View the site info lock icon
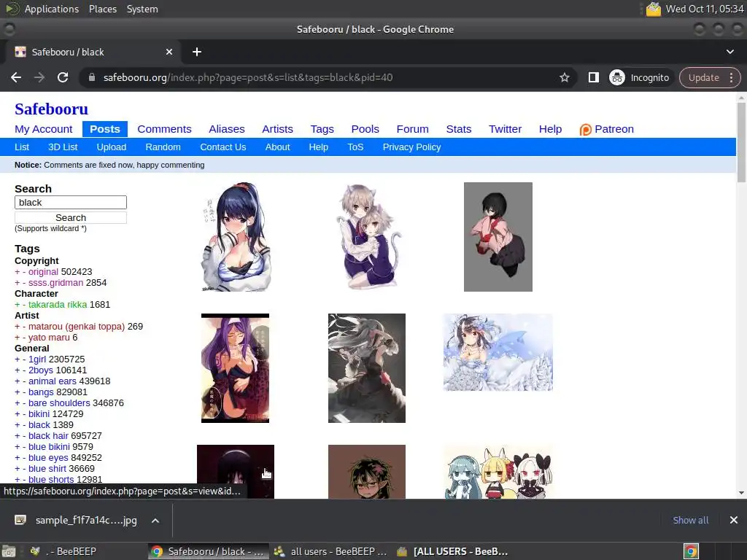 [x=92, y=77]
